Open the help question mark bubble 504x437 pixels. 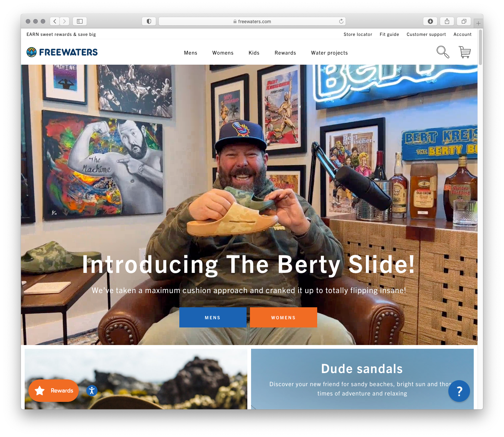[459, 391]
